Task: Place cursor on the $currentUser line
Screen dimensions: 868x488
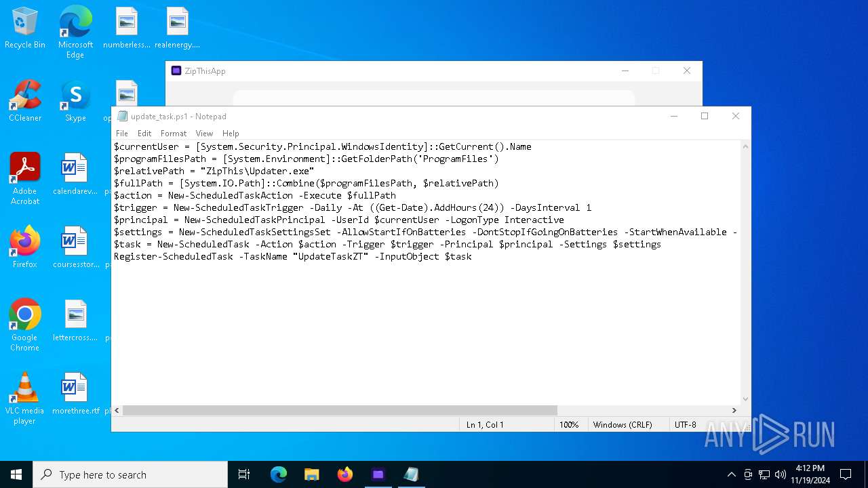Action: click(323, 146)
